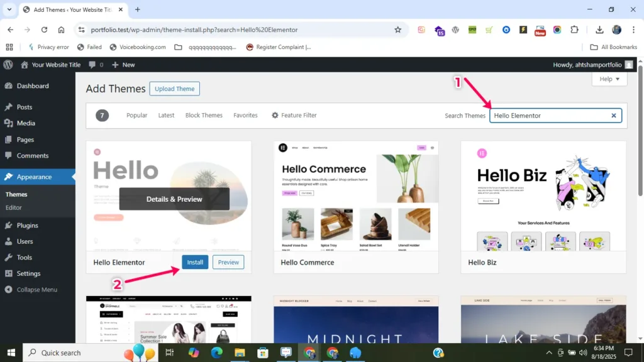Switch to the Block Themes tab
Viewport: 644px width, 362px height.
204,116
